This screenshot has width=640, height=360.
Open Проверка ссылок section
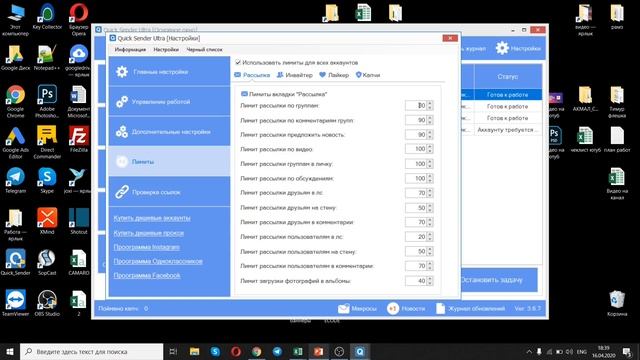[x=169, y=192]
